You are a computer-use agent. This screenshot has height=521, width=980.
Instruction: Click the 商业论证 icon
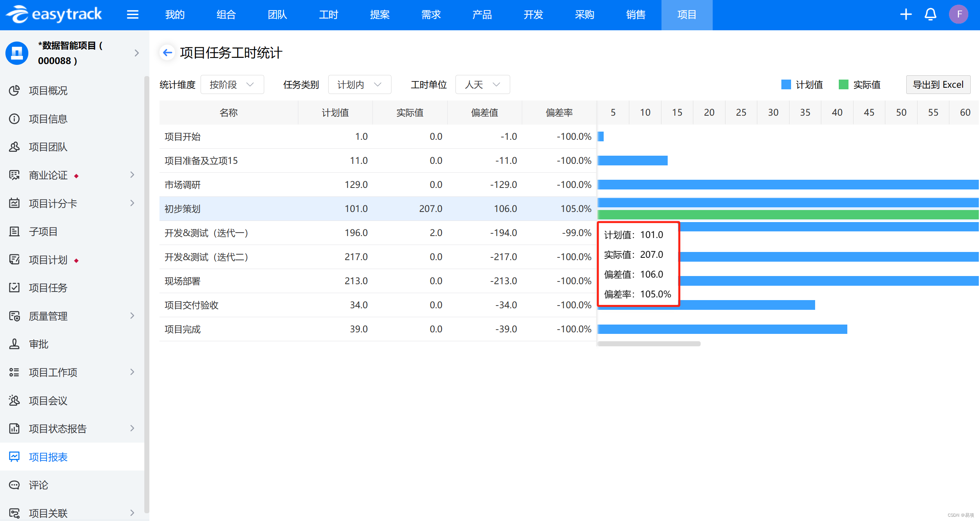(x=14, y=175)
